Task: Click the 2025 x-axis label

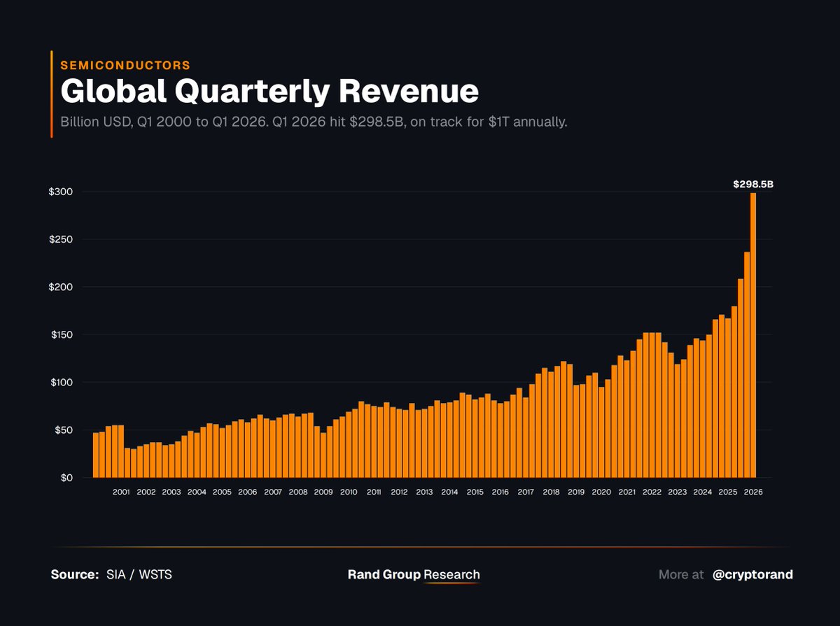Action: coord(727,492)
